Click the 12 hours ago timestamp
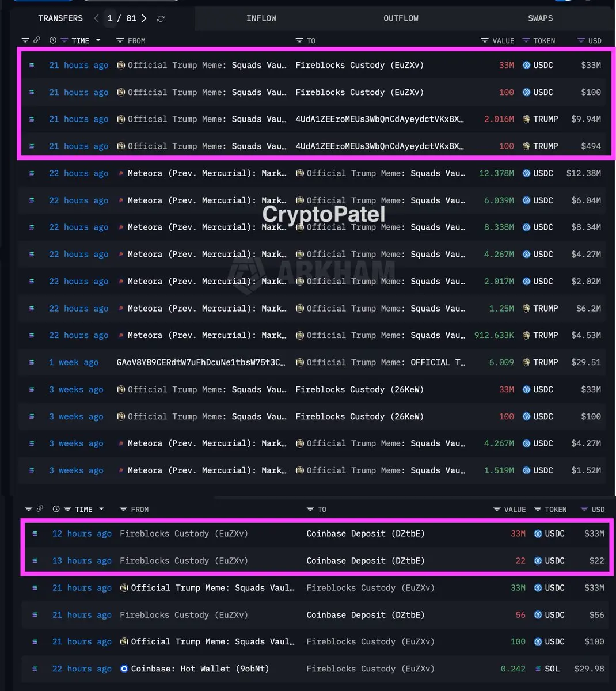 point(82,533)
